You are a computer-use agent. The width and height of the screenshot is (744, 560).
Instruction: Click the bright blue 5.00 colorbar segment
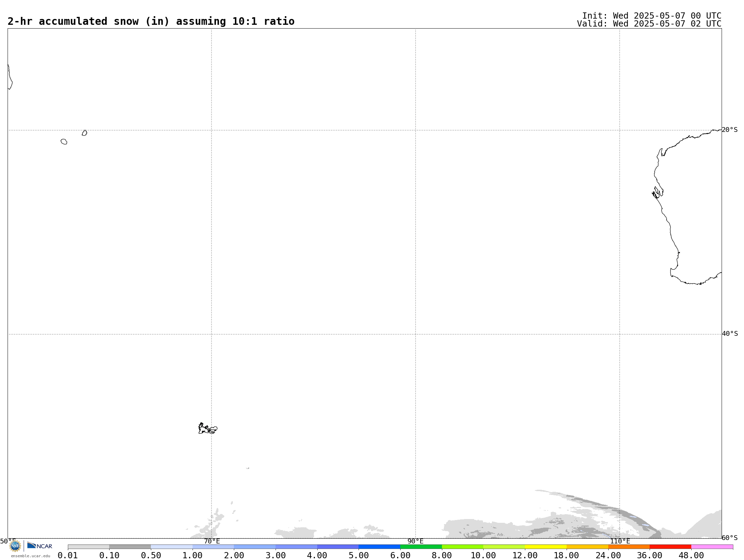point(379,547)
